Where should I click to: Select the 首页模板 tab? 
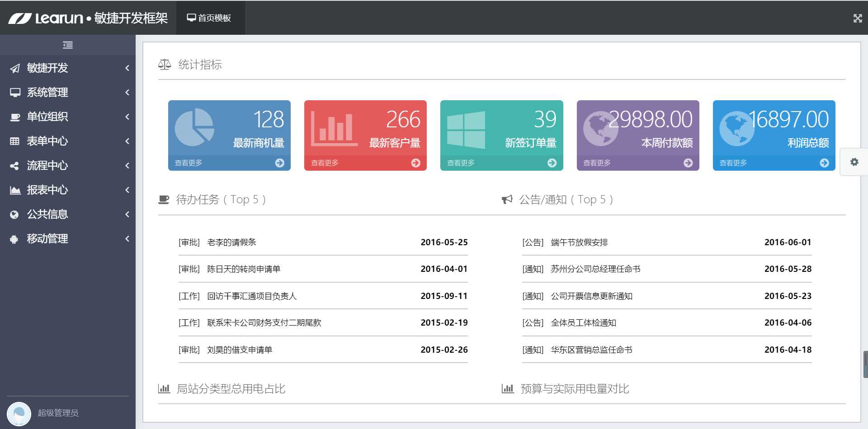coord(209,18)
